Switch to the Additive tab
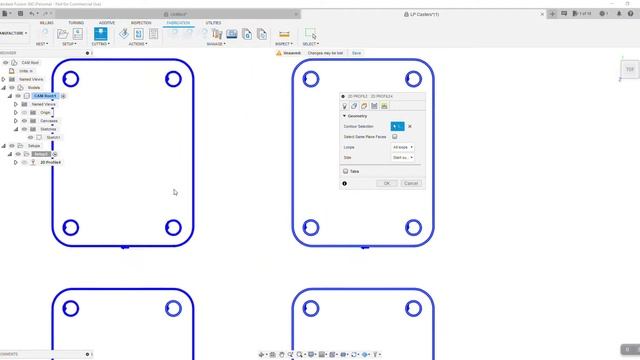 (107, 23)
